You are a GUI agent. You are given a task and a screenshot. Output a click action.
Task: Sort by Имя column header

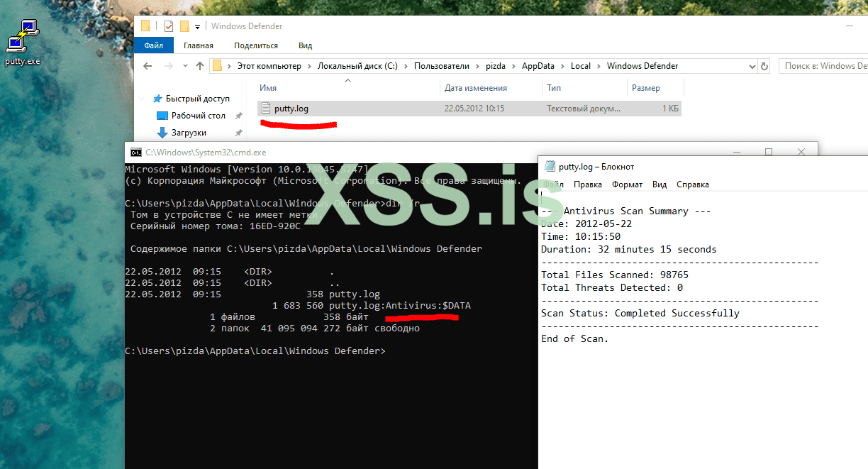[268, 88]
